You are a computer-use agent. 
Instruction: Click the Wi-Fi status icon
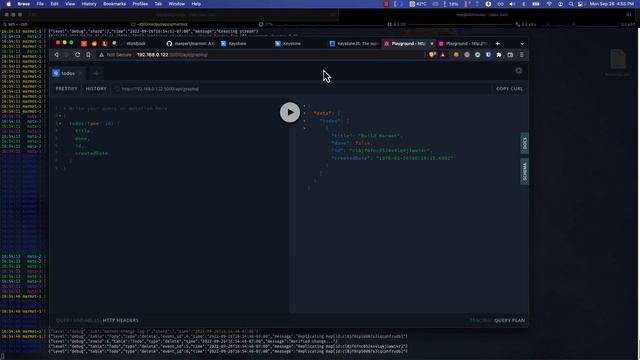[x=549, y=4]
